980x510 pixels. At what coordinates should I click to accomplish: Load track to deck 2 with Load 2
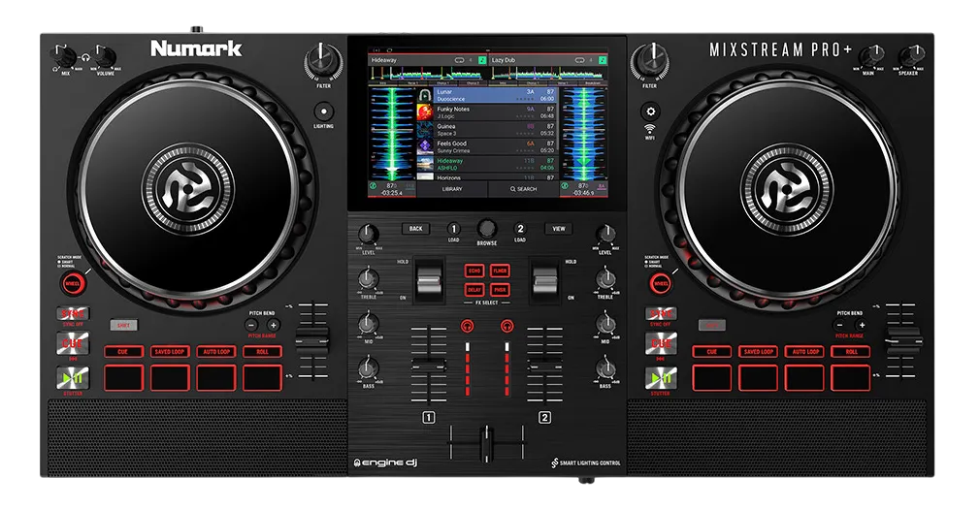click(x=520, y=229)
